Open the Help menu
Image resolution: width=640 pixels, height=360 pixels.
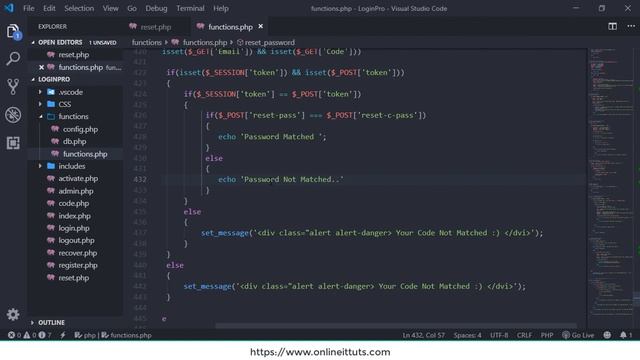click(221, 9)
